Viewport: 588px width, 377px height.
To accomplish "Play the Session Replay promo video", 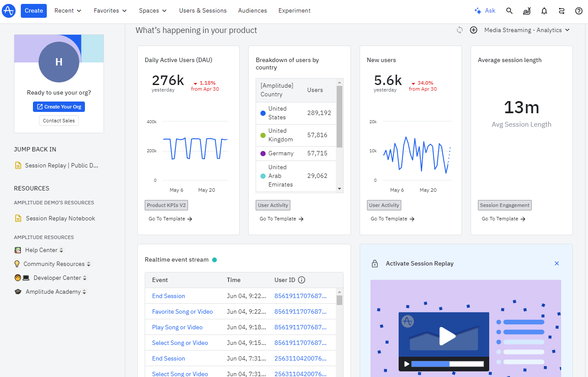I will (448, 336).
